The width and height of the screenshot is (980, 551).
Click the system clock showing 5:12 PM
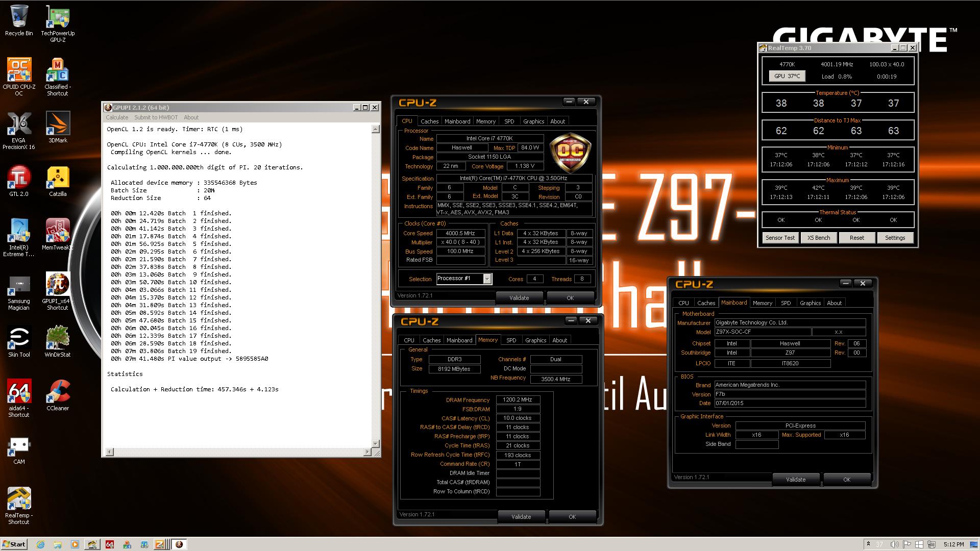click(x=953, y=544)
